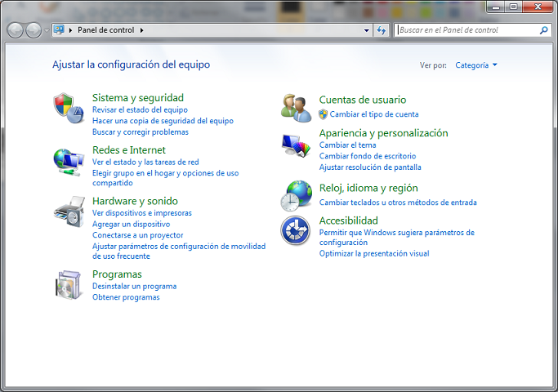Click the Apariencia y personalización monitor icon

pos(296,145)
